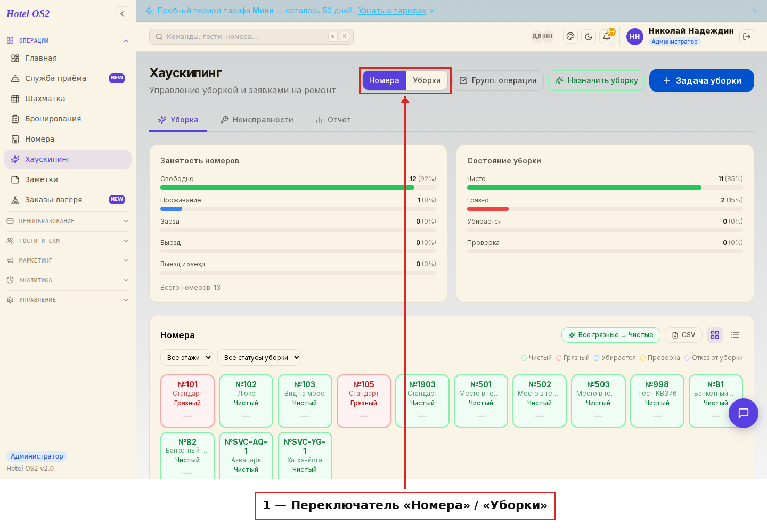
Task: Open the chat support bubble
Action: click(x=744, y=413)
